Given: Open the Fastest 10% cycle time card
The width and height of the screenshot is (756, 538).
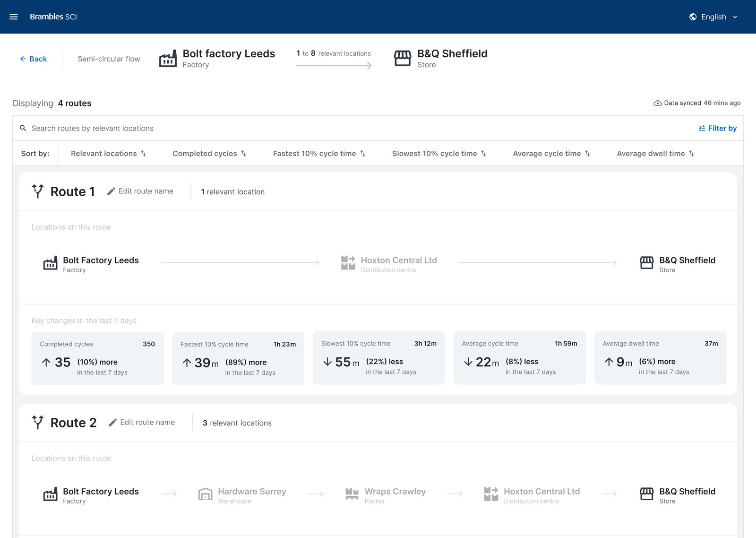Looking at the screenshot, I should 238,358.
